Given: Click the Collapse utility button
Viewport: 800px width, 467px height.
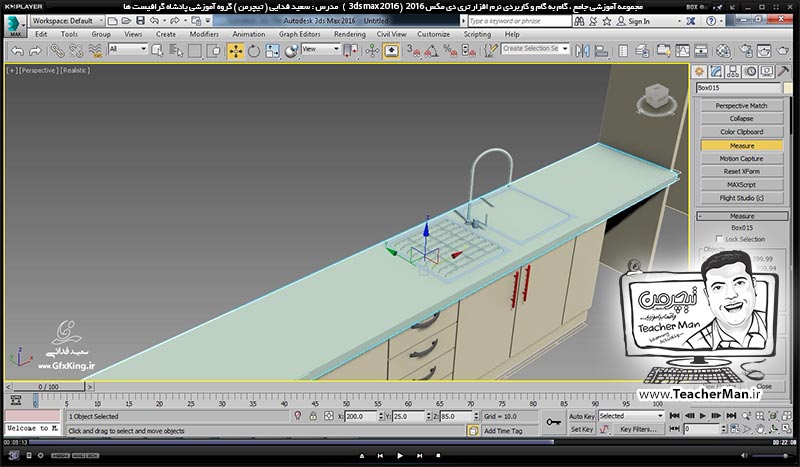Looking at the screenshot, I should click(741, 118).
